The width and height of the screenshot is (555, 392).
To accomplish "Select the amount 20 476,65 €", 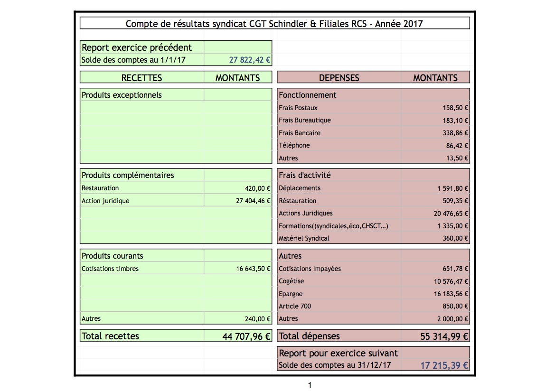I will (451, 214).
